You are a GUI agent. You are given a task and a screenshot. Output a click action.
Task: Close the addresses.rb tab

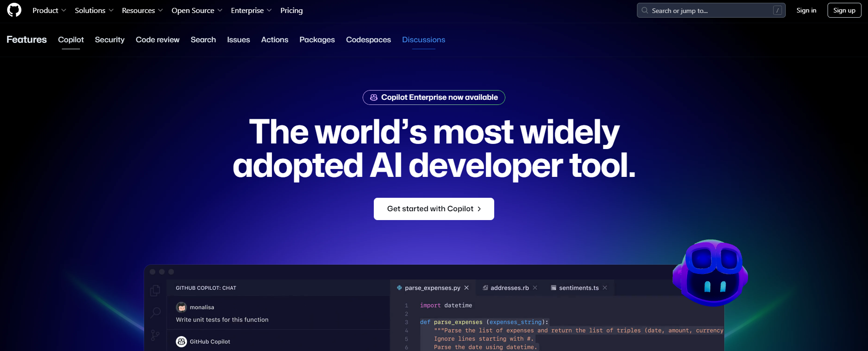535,288
